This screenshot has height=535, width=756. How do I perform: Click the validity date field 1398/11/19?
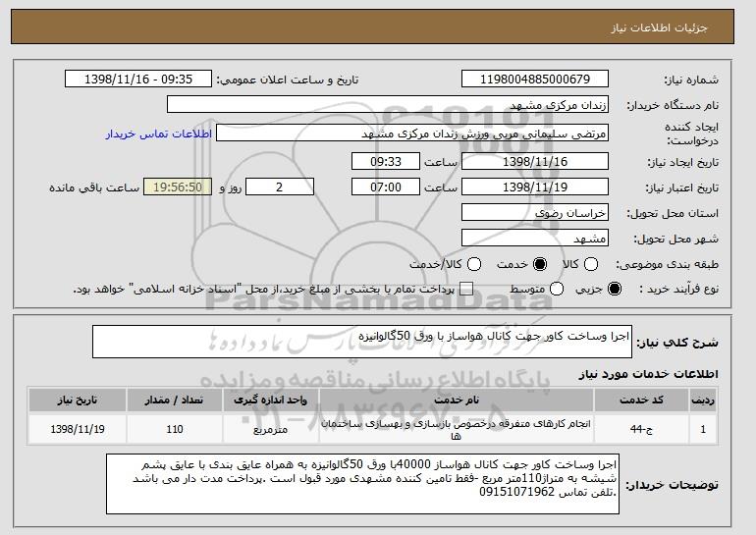[535, 187]
